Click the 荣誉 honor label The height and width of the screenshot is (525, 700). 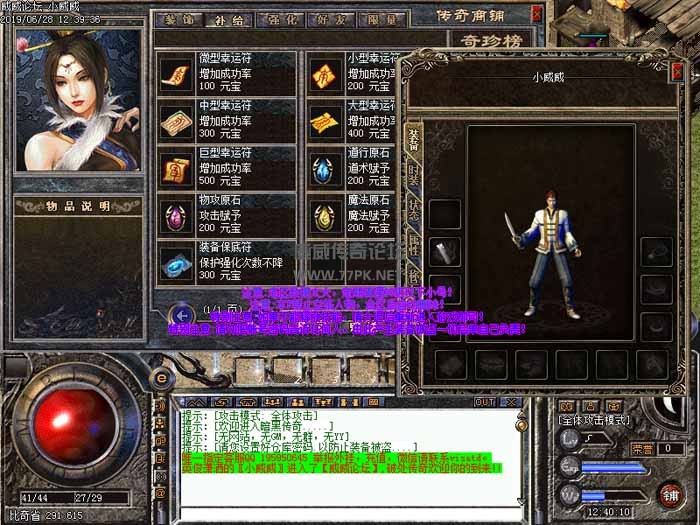coord(642,449)
